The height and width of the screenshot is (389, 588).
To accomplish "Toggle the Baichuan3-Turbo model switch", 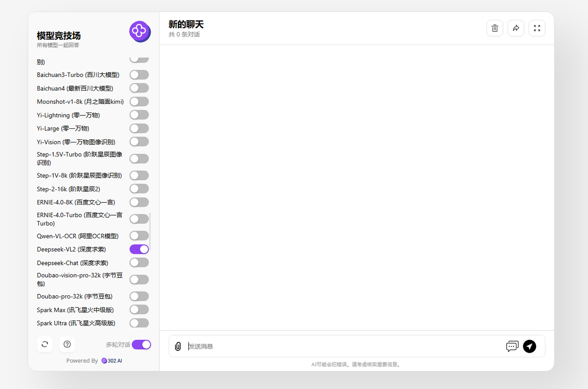I will 139,75.
